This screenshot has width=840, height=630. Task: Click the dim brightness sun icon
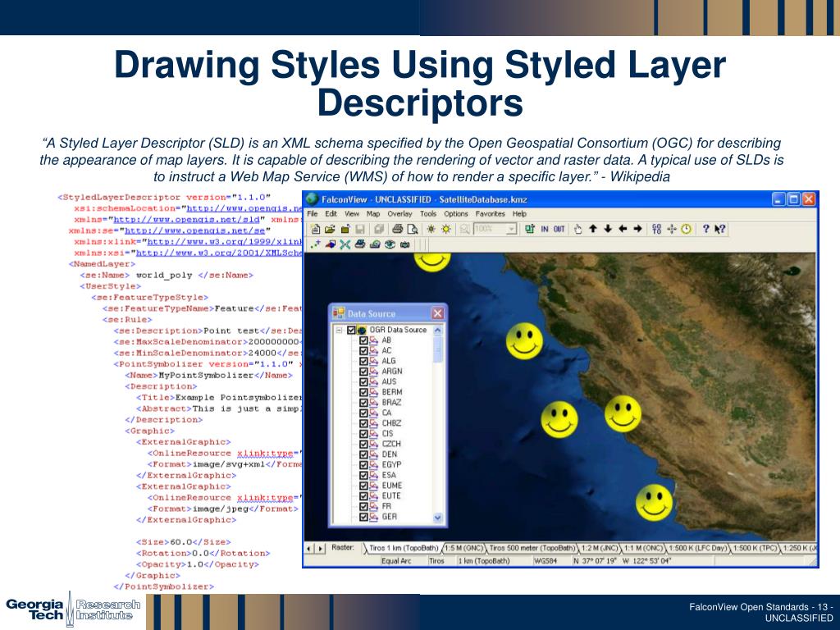(431, 230)
